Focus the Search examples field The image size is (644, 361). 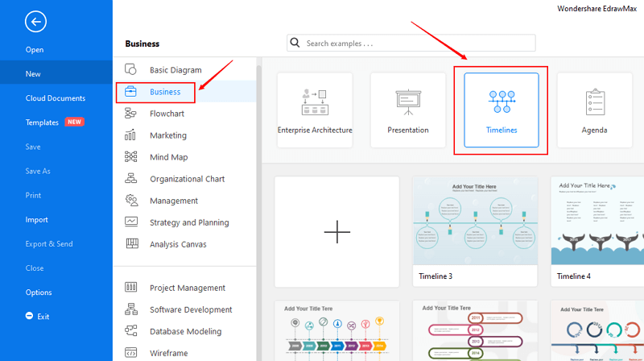pos(411,44)
